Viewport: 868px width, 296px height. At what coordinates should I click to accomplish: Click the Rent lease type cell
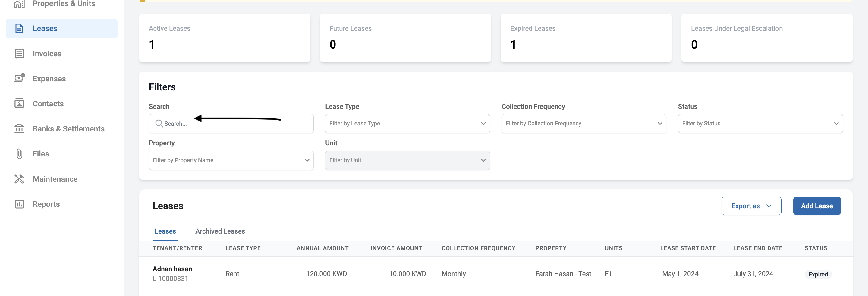click(232, 274)
